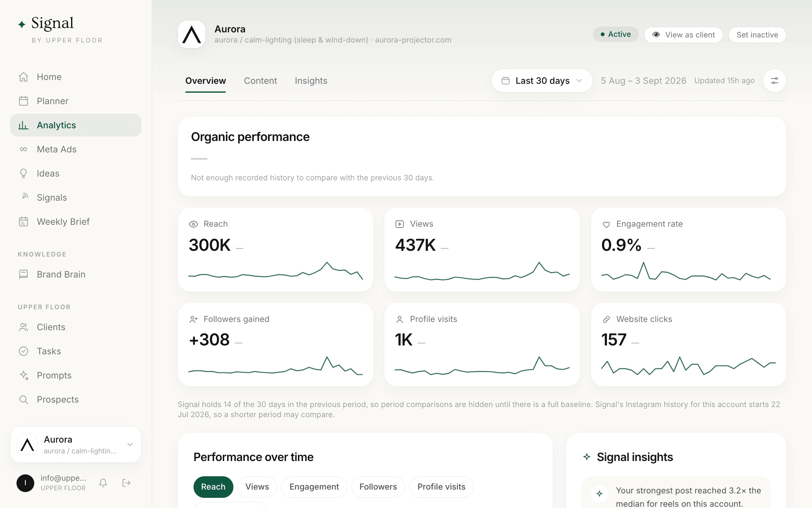The height and width of the screenshot is (508, 812).
Task: Click the Active status badge
Action: click(x=616, y=34)
